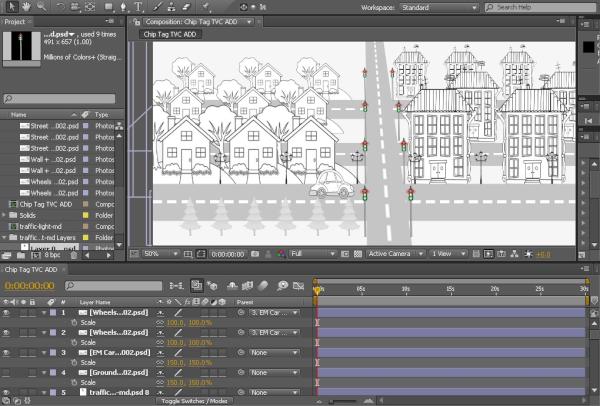The image size is (600, 406).
Task: Open title/action safe grid options icon
Action: pyautogui.click(x=188, y=254)
